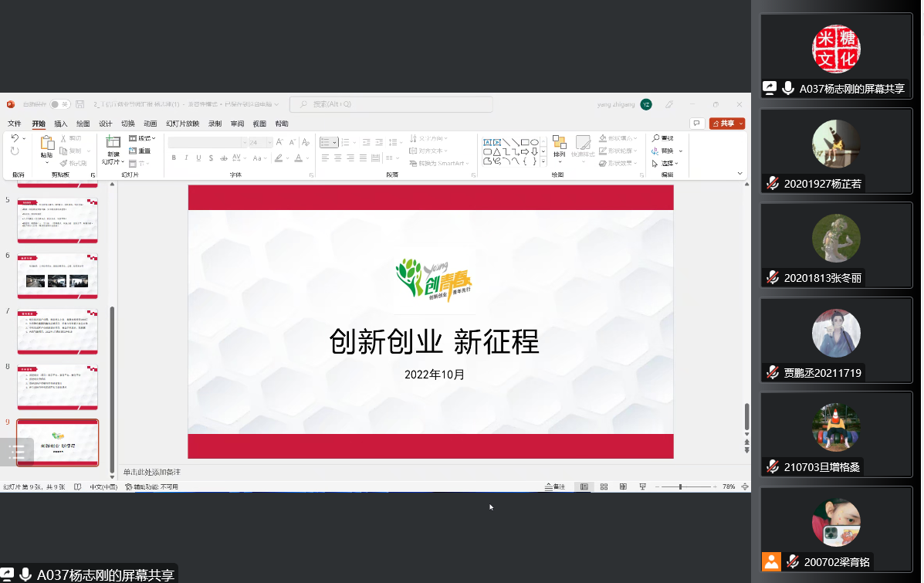Expand the Layout (版式) dropdown
This screenshot has height=583, width=924.
[x=143, y=138]
